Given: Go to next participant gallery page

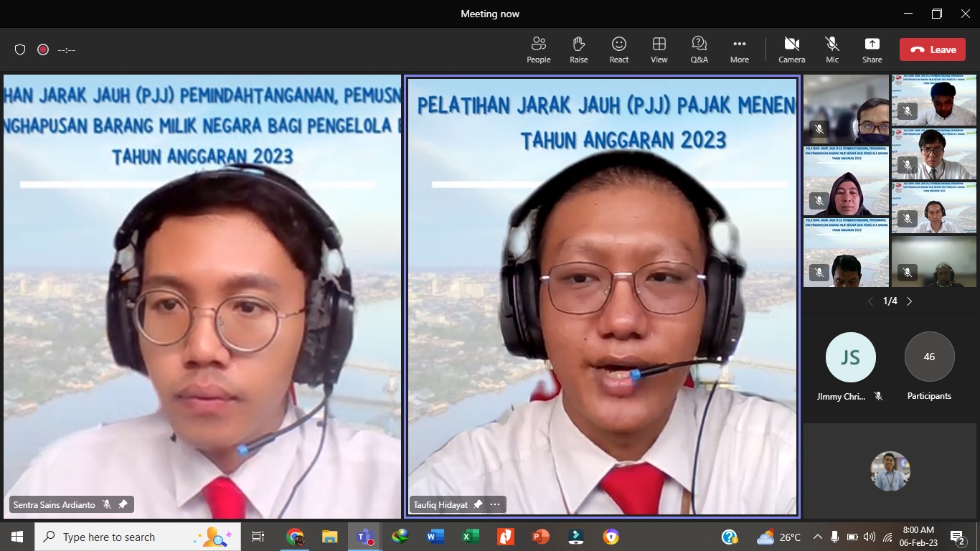Looking at the screenshot, I should 909,301.
